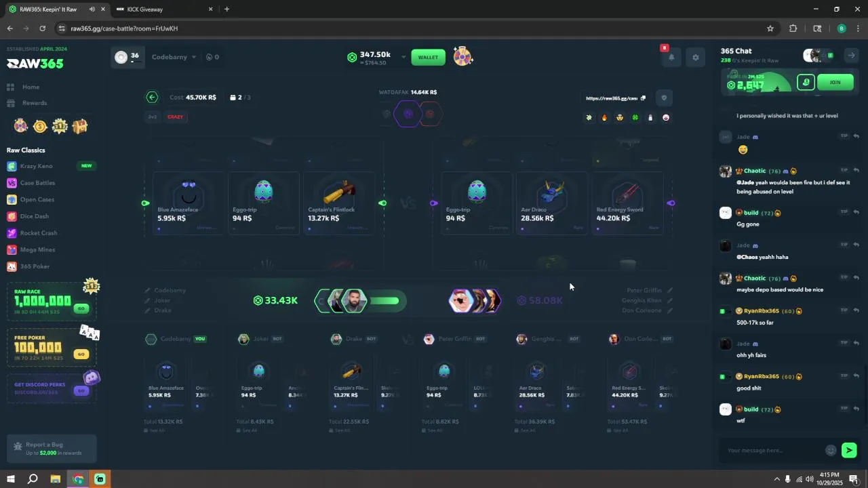868x488 pixels.
Task: Bookmark this page with star icon
Action: coord(770,28)
